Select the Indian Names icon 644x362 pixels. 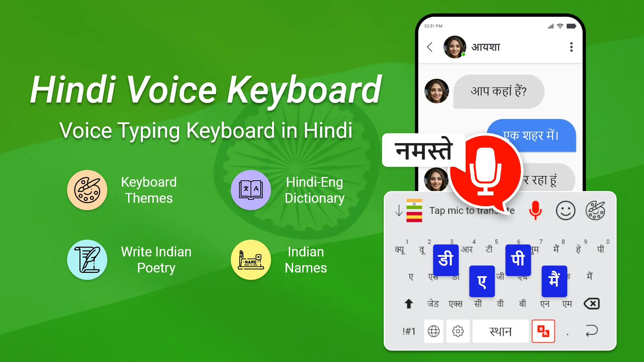[250, 260]
